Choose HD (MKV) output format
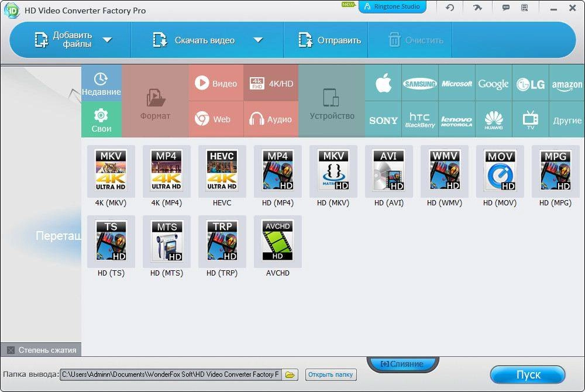585x392 pixels. 333,171
